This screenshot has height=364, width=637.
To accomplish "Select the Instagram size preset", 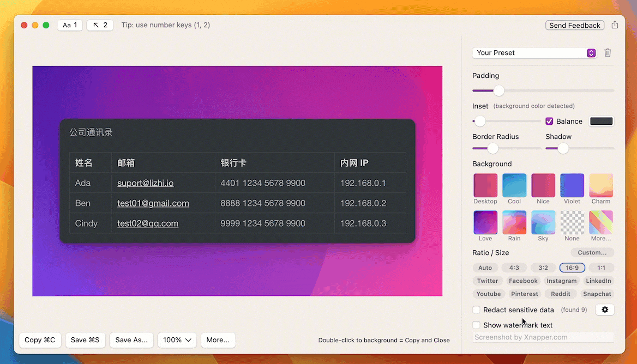I will 561,281.
